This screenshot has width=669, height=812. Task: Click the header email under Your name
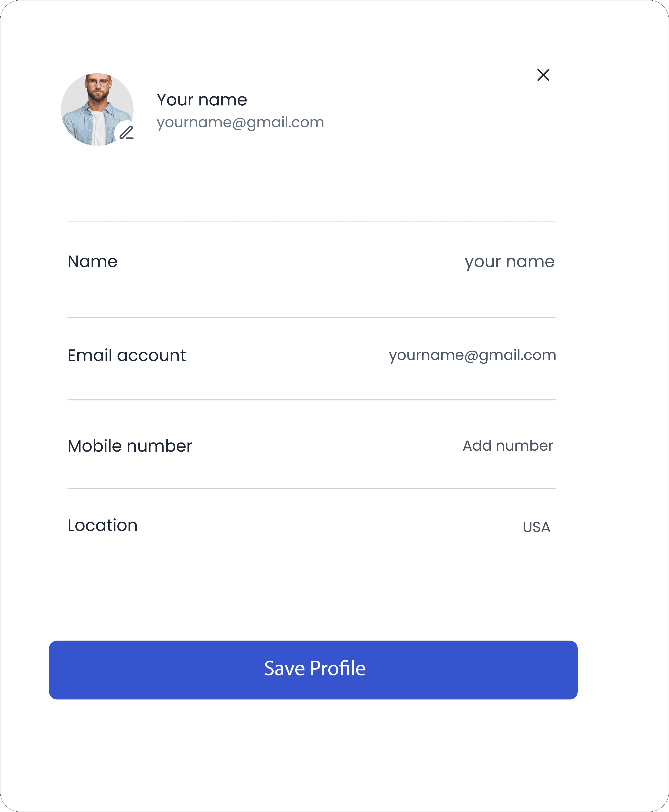[240, 123]
